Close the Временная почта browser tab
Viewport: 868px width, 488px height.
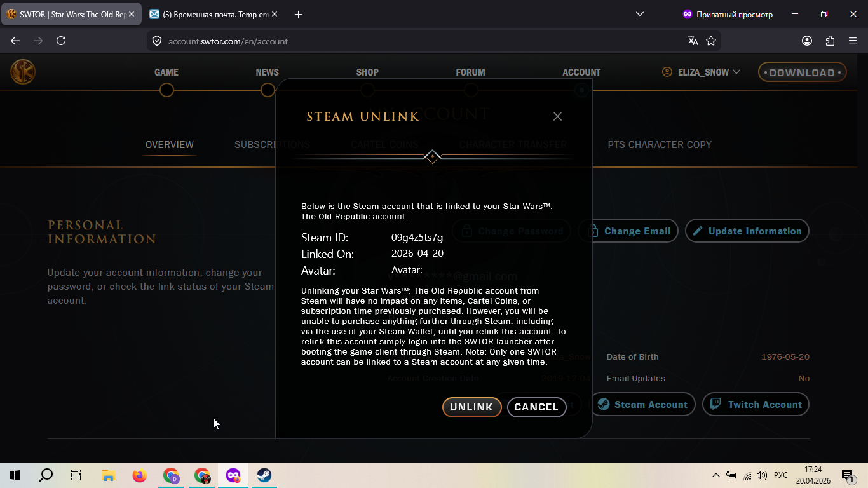click(x=275, y=14)
